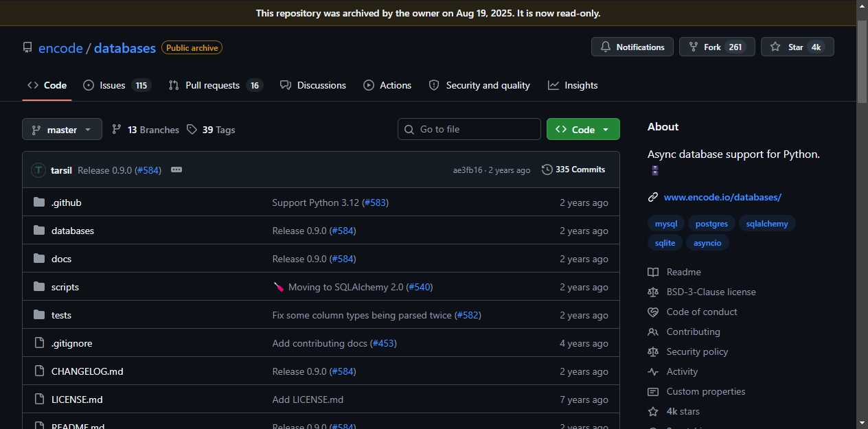This screenshot has width=868, height=429.
Task: Click 'Support Python 3.12' commit message
Action: [315, 202]
